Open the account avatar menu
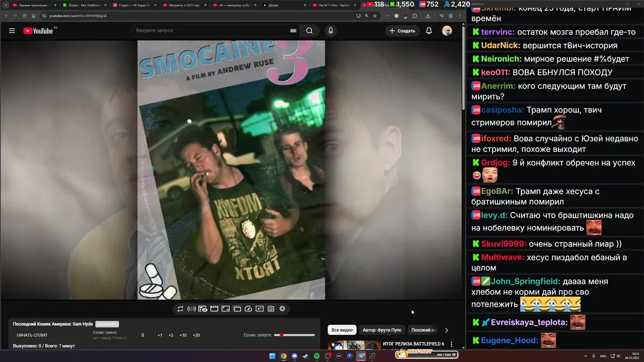This screenshot has height=362, width=644. click(x=447, y=31)
